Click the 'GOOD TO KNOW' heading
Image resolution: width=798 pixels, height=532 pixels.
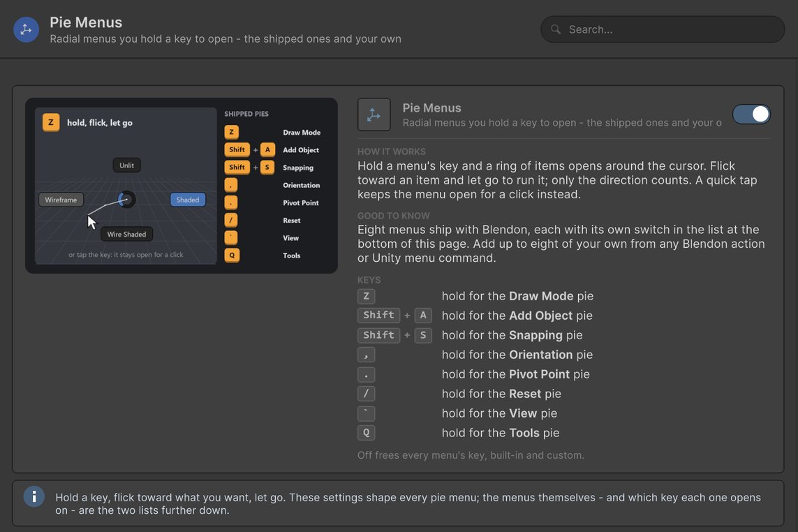393,216
